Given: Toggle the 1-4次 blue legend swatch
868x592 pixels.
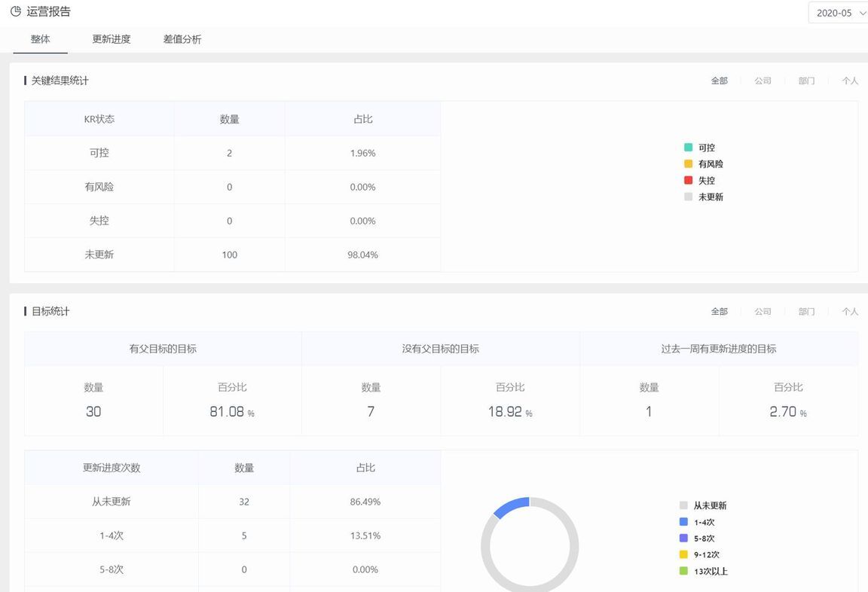Looking at the screenshot, I should click(x=683, y=522).
